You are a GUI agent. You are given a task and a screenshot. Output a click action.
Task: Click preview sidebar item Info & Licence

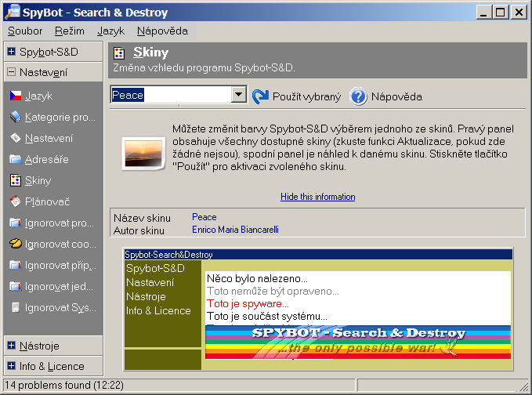click(158, 310)
